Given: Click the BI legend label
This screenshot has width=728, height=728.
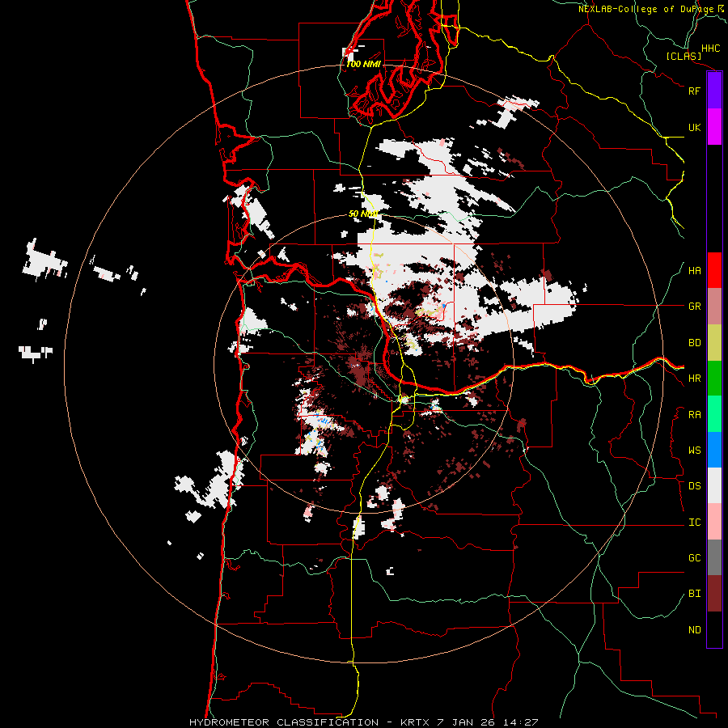Looking at the screenshot, I should (x=694, y=594).
